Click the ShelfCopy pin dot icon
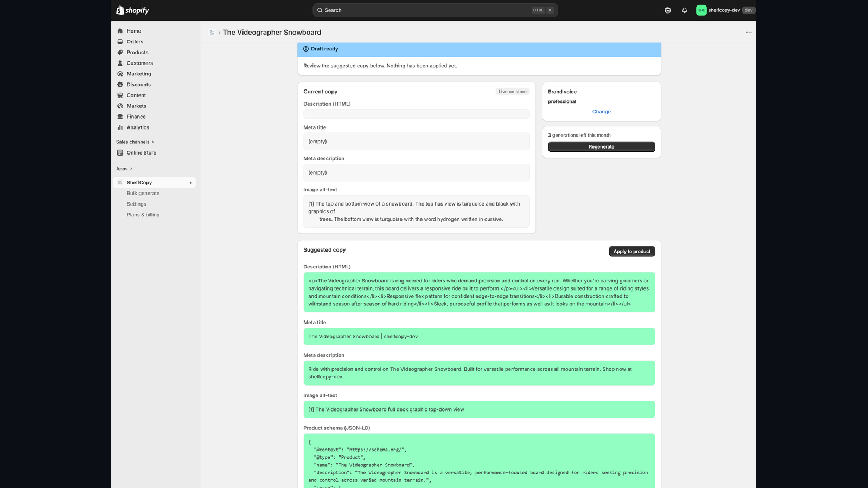Viewport: 868px width, 488px height. click(x=190, y=183)
